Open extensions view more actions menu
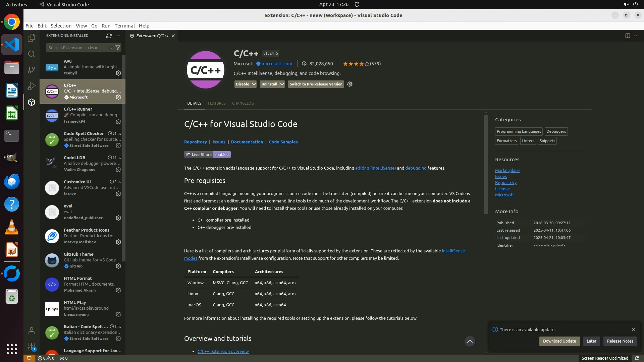644x362 pixels. tap(118, 36)
